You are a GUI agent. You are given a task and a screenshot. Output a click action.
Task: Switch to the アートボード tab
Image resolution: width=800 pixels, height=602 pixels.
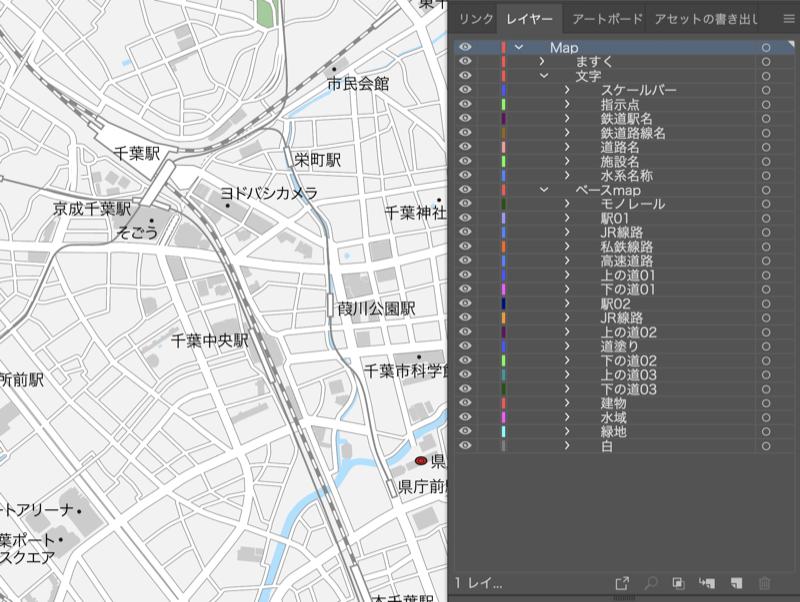pos(606,18)
